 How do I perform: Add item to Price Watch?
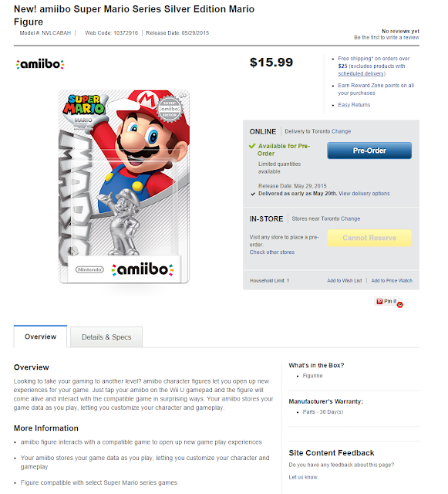point(392,280)
